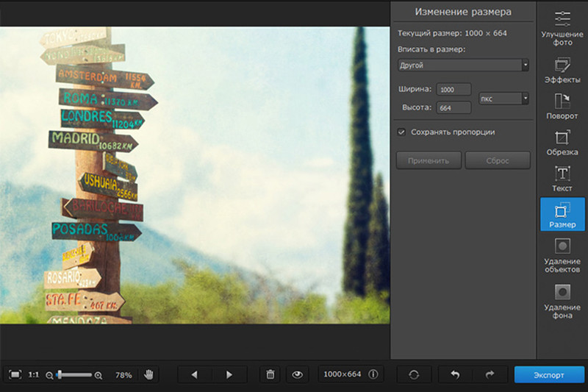Click the Ширина width field
The width and height of the screenshot is (588, 392).
point(453,89)
